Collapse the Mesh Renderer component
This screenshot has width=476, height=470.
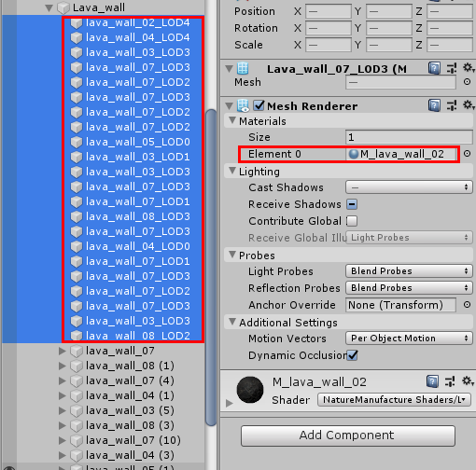point(230,106)
